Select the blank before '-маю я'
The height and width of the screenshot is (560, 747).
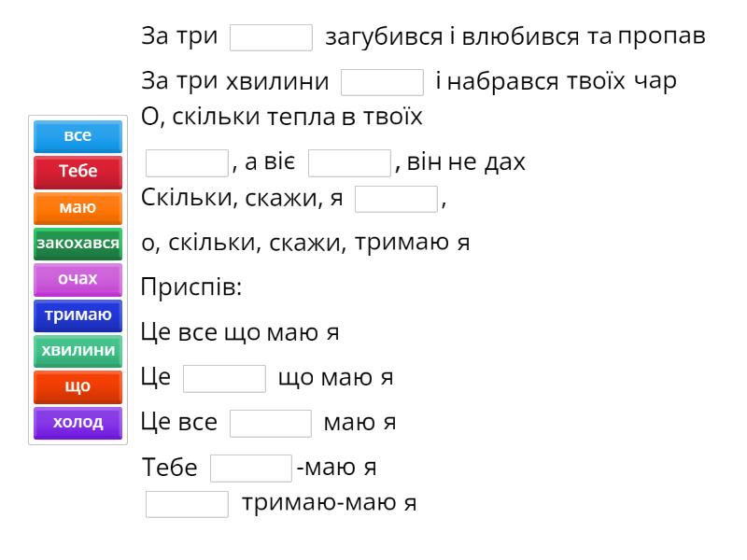click(x=251, y=469)
